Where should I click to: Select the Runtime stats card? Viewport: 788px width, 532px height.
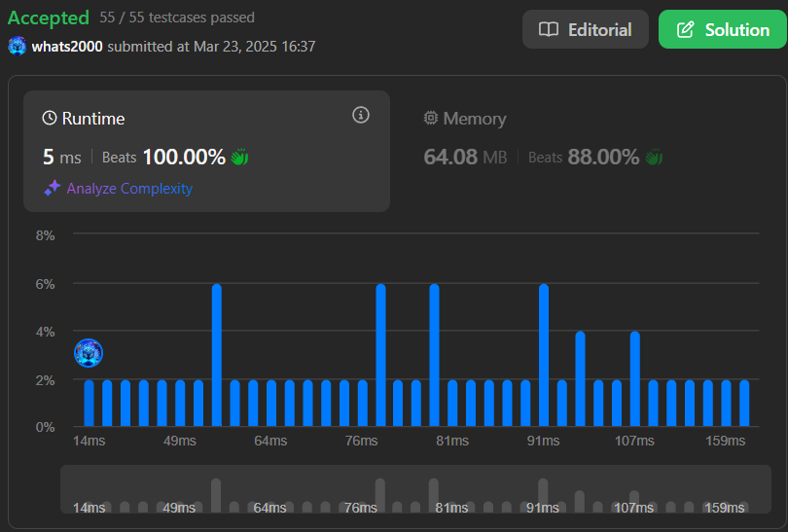(206, 151)
